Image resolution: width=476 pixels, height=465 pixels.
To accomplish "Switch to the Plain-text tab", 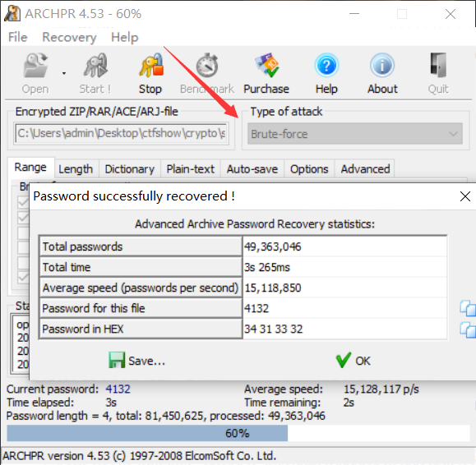I will click(191, 169).
